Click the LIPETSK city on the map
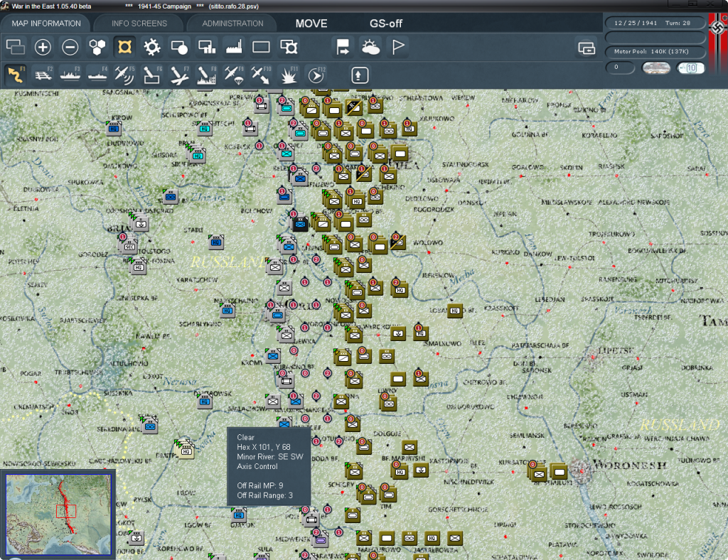 (x=592, y=357)
